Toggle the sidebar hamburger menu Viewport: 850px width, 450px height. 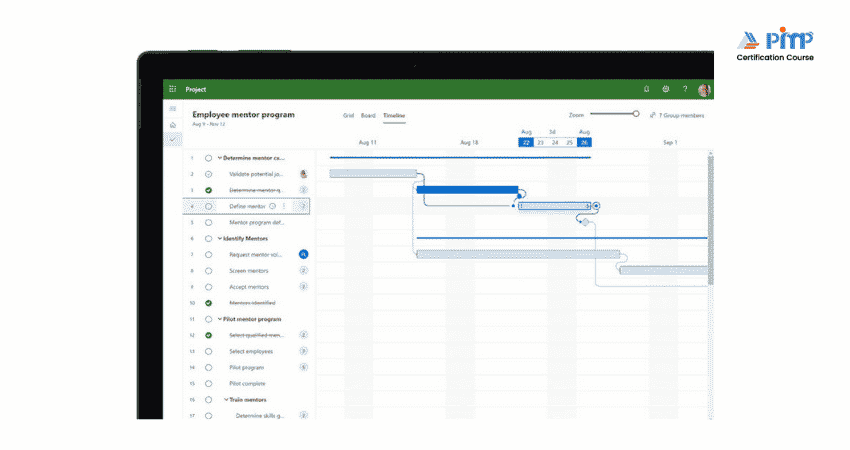pos(173,109)
